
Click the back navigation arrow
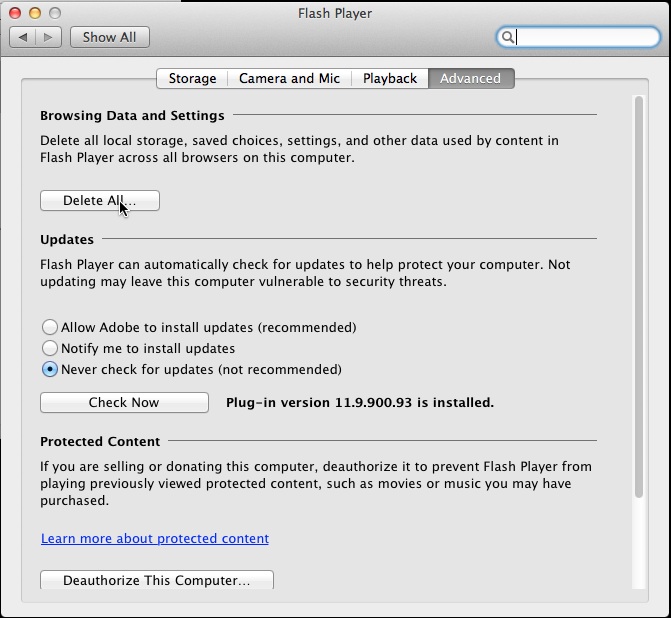(23, 37)
